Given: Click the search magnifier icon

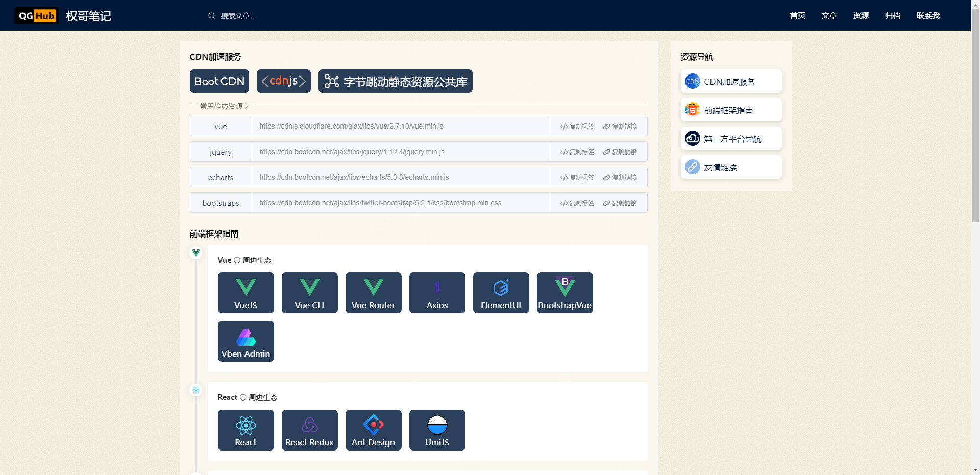Looking at the screenshot, I should coord(211,16).
